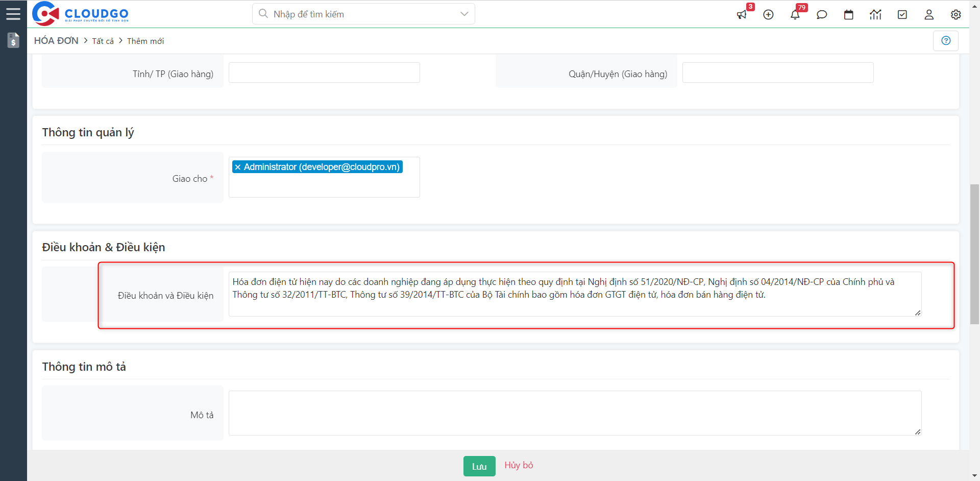This screenshot has height=481, width=980.
Task: Open the reports chart icon
Action: click(875, 15)
